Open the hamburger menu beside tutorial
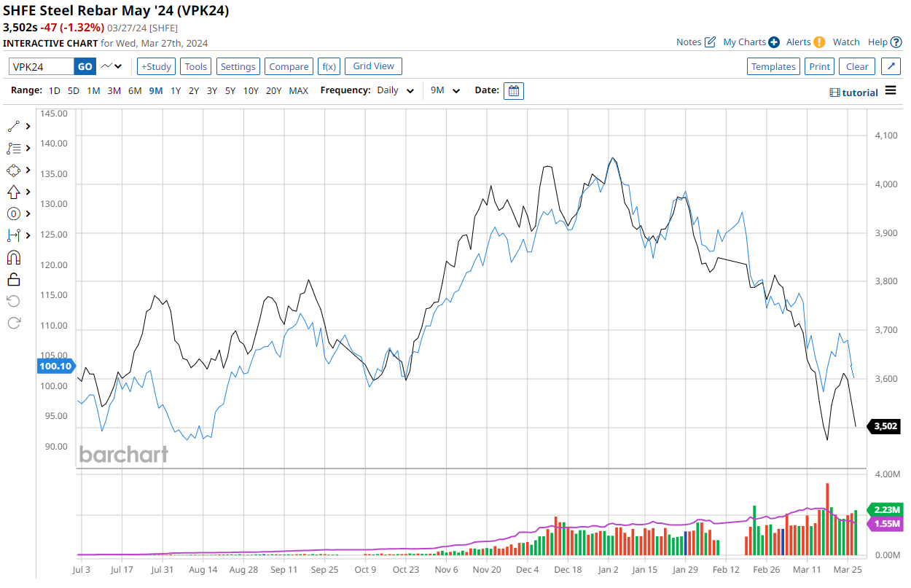 891,91
